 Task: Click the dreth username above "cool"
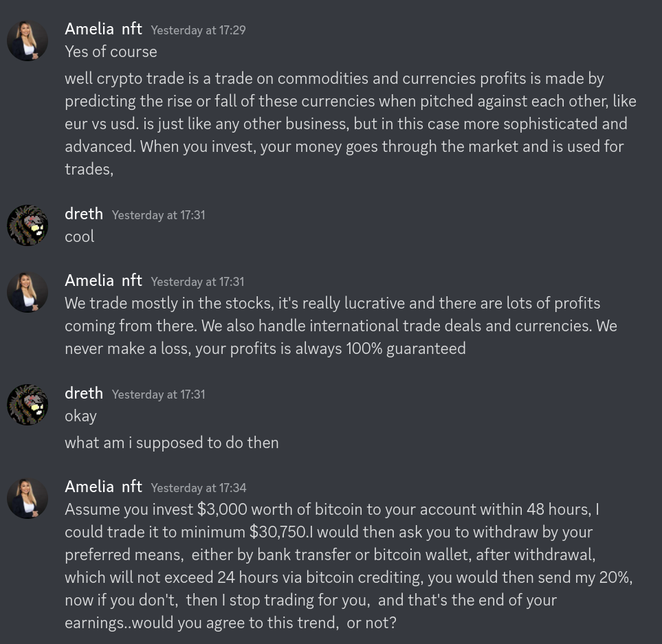click(84, 214)
